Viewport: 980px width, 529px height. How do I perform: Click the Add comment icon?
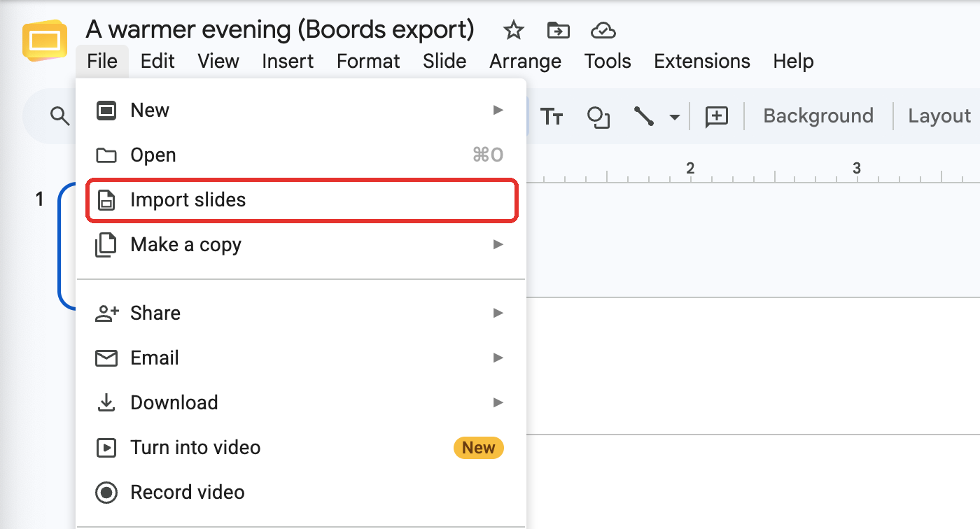pyautogui.click(x=717, y=116)
